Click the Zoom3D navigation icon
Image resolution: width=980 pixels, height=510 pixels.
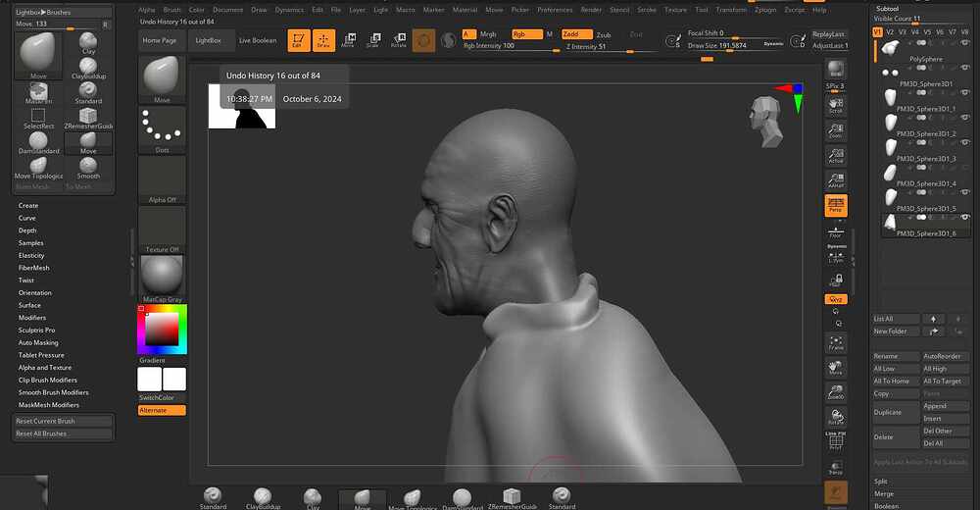coord(836,391)
